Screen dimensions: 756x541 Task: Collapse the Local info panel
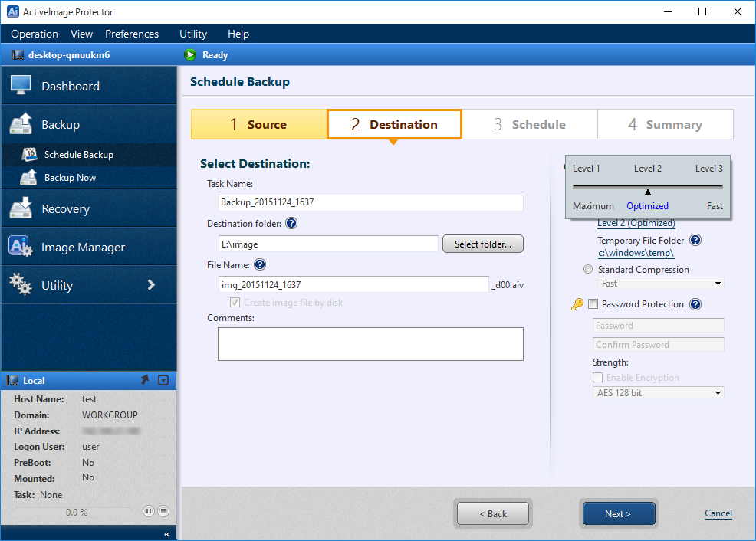coord(163,380)
